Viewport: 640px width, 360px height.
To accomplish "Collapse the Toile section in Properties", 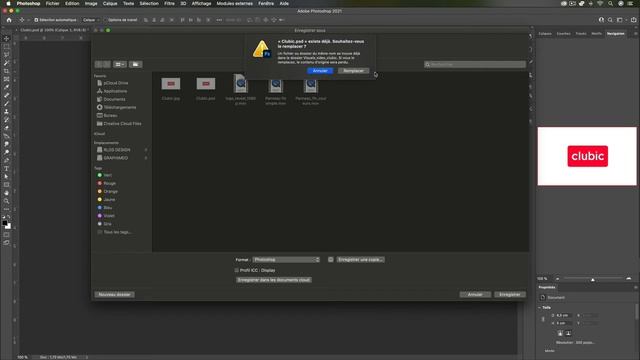I will point(540,307).
